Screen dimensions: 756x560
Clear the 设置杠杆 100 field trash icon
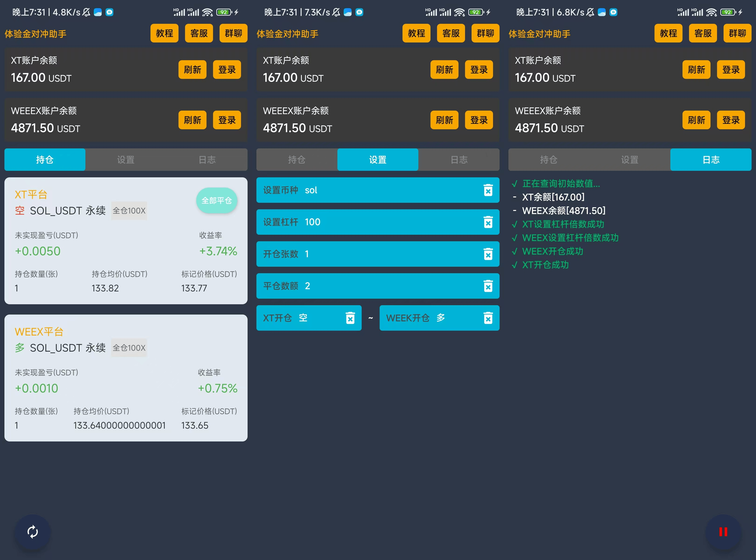(488, 222)
